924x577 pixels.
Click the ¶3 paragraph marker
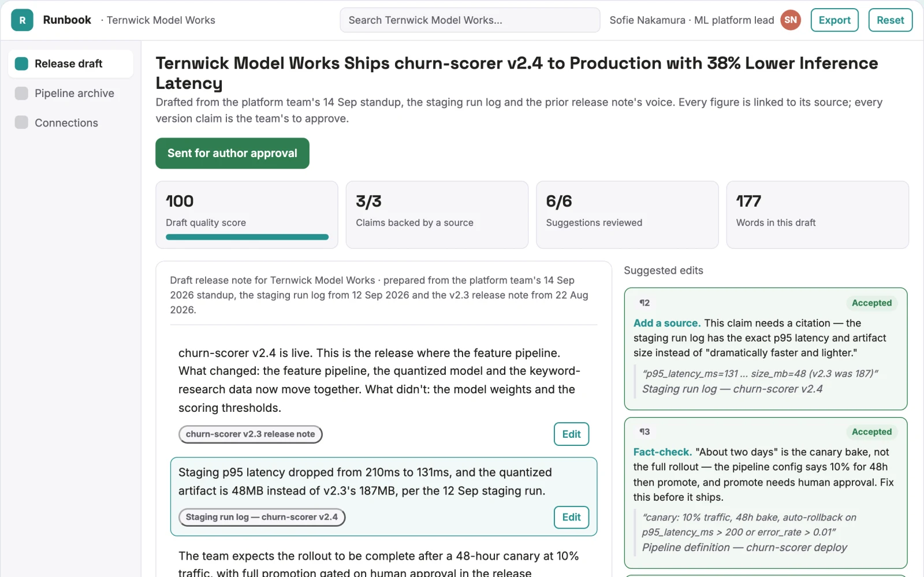coord(644,432)
